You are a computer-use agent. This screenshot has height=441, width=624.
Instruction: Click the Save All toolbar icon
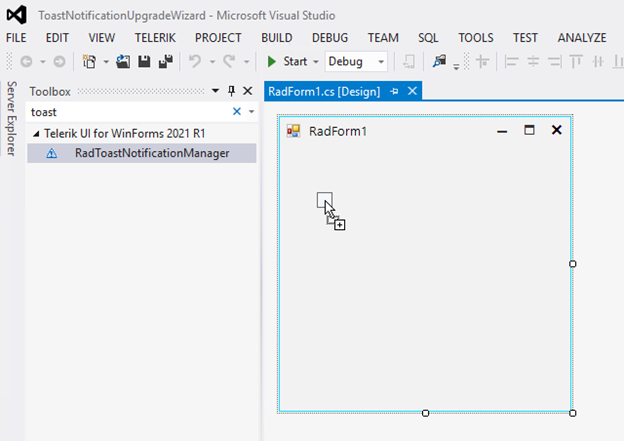click(166, 62)
